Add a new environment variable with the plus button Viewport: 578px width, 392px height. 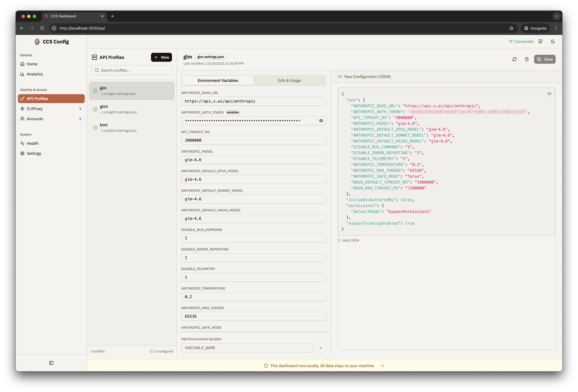click(321, 348)
